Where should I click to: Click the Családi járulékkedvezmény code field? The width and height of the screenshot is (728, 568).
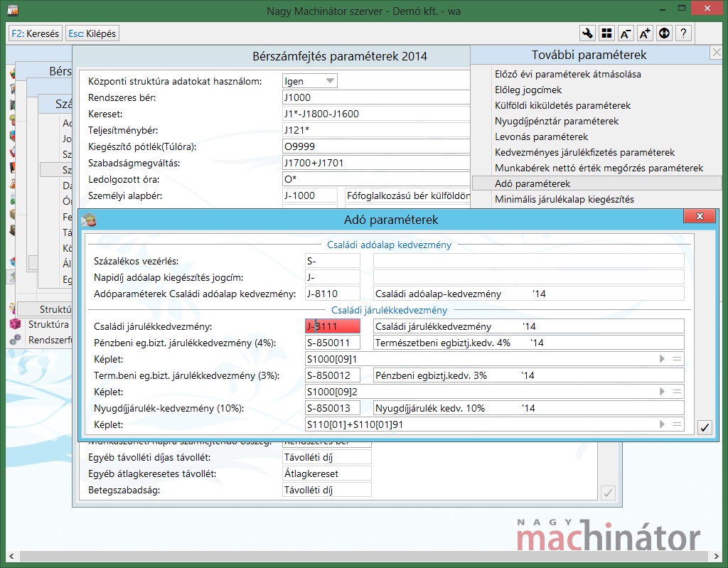point(332,326)
